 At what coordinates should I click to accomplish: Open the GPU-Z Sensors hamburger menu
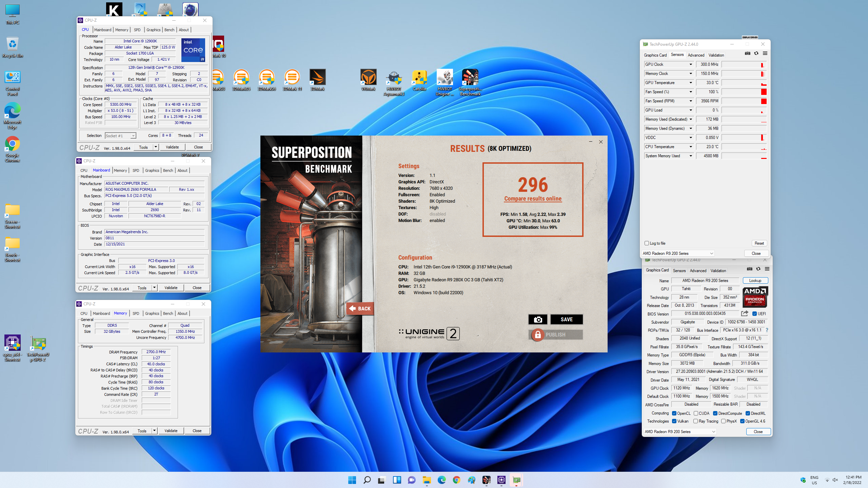click(x=765, y=54)
